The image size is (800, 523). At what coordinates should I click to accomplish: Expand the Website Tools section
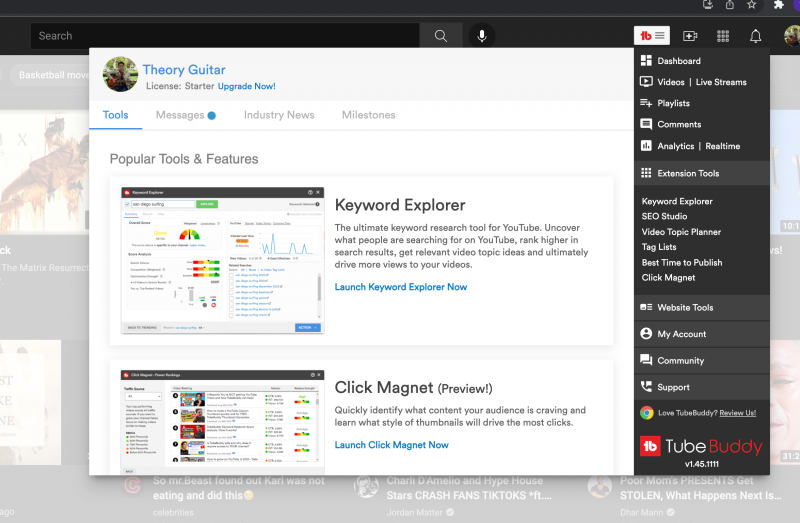(685, 308)
